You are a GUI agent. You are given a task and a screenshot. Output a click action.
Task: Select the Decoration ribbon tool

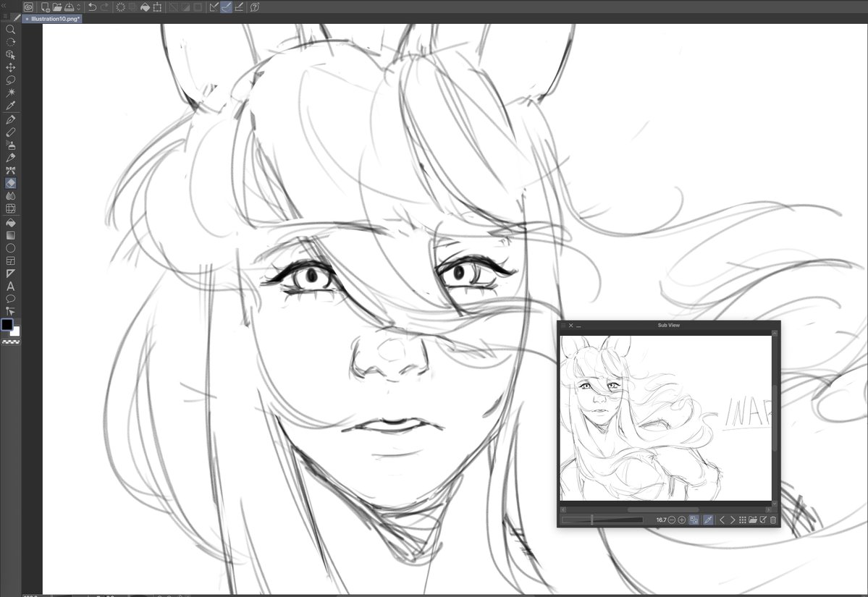[x=10, y=170]
